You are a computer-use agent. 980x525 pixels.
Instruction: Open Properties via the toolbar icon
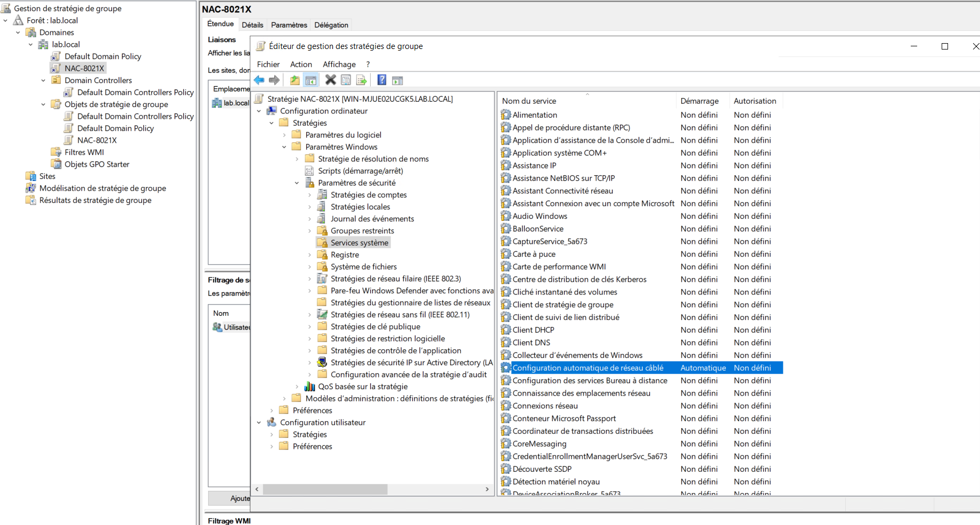[x=346, y=80]
